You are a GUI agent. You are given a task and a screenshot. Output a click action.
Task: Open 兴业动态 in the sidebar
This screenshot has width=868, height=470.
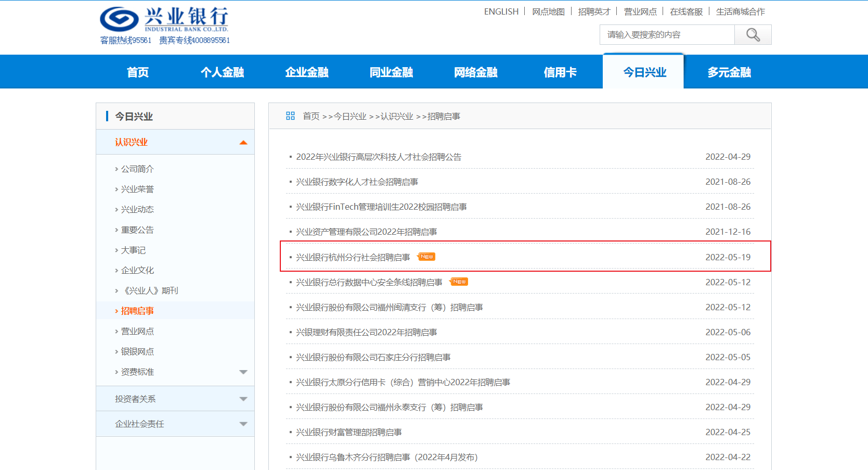click(137, 209)
